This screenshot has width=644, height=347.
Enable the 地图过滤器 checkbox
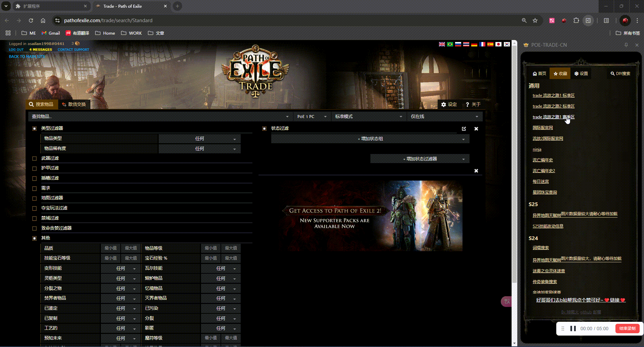pos(34,198)
